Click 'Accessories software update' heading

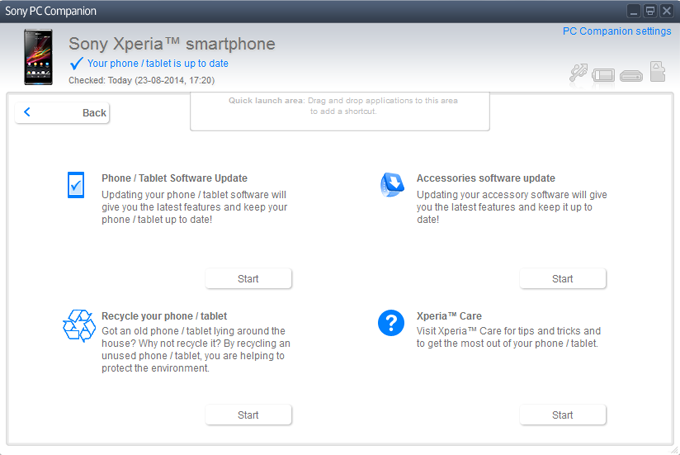486,178
